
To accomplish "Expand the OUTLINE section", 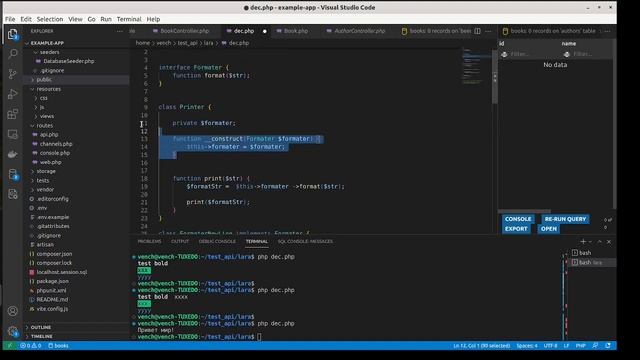I will click(x=41, y=327).
